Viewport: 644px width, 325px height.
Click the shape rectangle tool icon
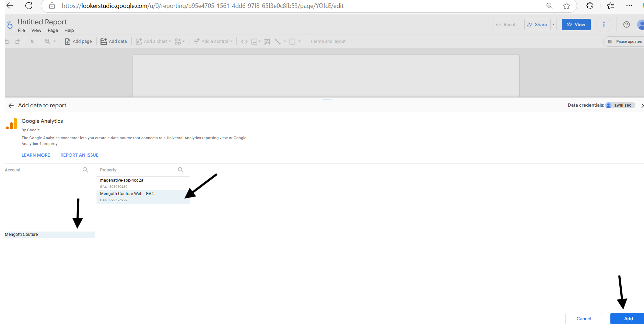click(x=292, y=41)
